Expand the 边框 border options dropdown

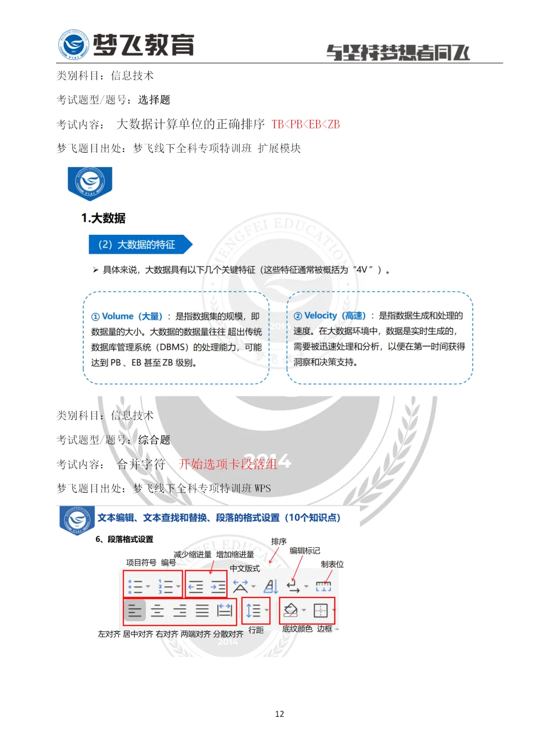335,609
